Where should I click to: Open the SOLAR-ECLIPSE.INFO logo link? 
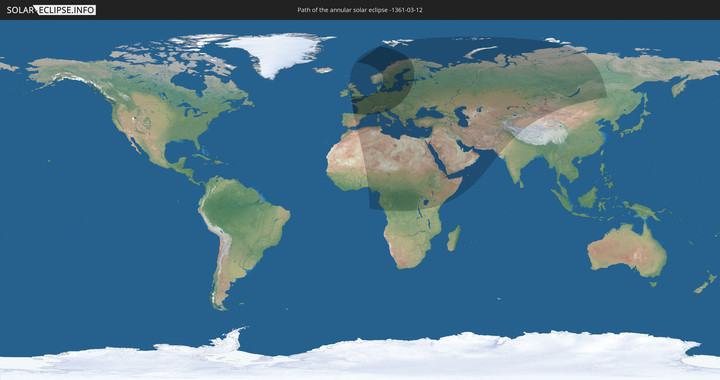click(51, 10)
